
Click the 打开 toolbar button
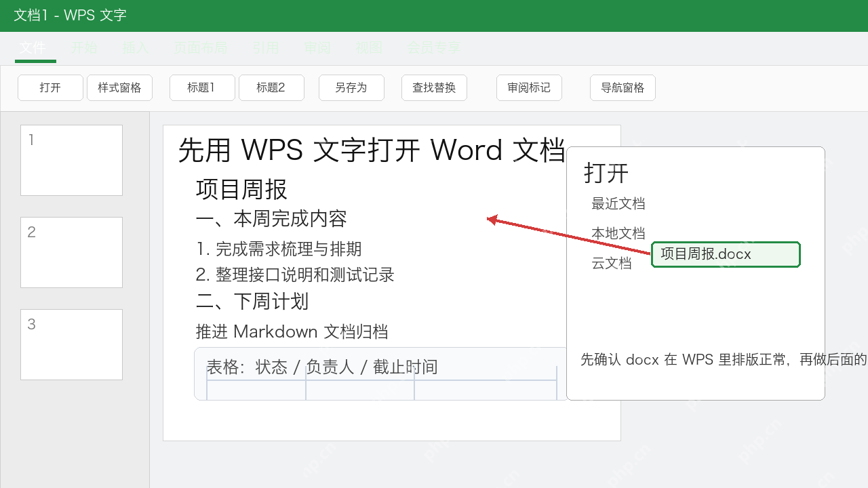click(50, 87)
